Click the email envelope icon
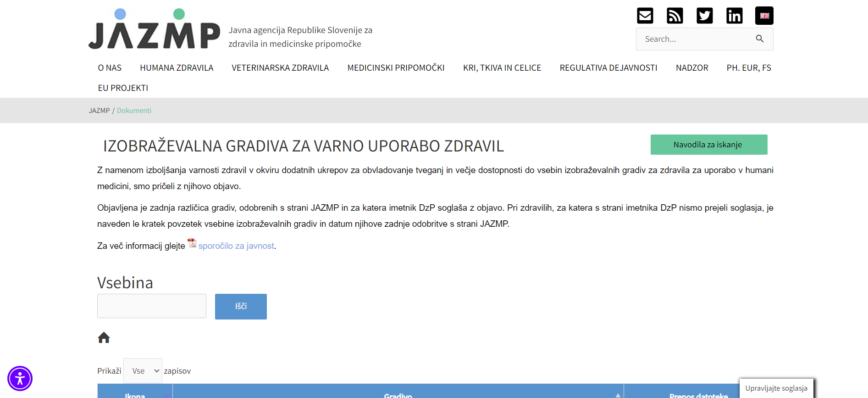This screenshot has height=398, width=868. 645,16
